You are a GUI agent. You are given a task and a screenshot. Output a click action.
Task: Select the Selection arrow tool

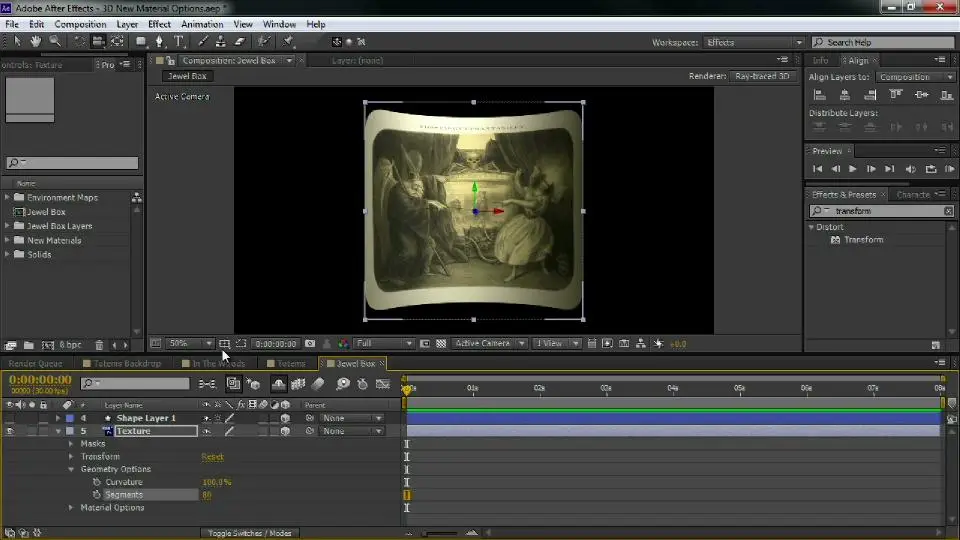pos(17,41)
